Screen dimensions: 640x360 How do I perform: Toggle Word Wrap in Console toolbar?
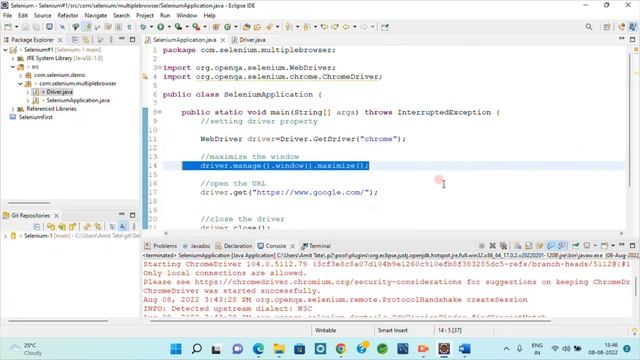[x=540, y=246]
